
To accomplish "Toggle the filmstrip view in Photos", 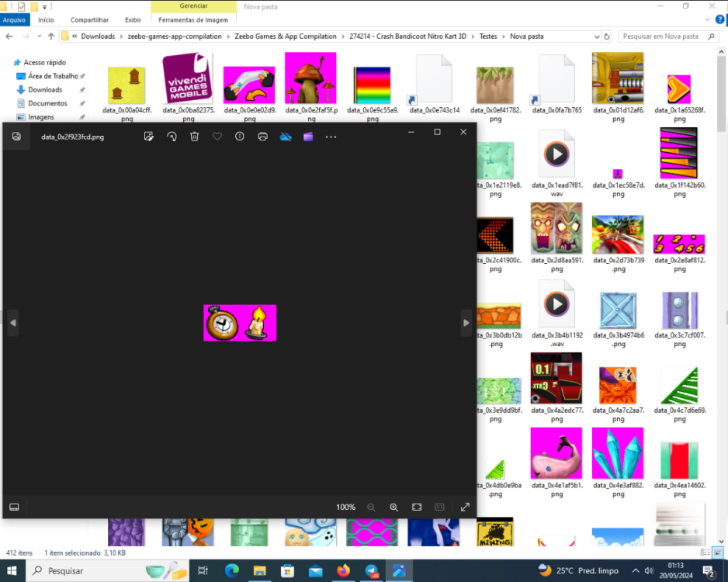I will 14,507.
